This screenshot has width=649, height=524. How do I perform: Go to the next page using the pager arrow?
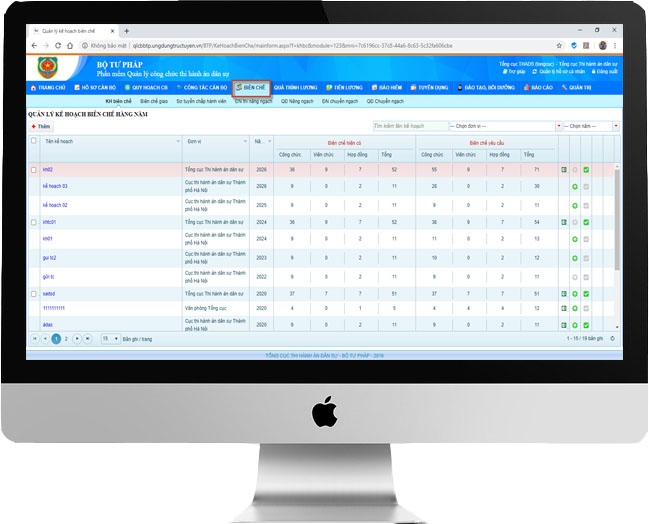click(78, 339)
